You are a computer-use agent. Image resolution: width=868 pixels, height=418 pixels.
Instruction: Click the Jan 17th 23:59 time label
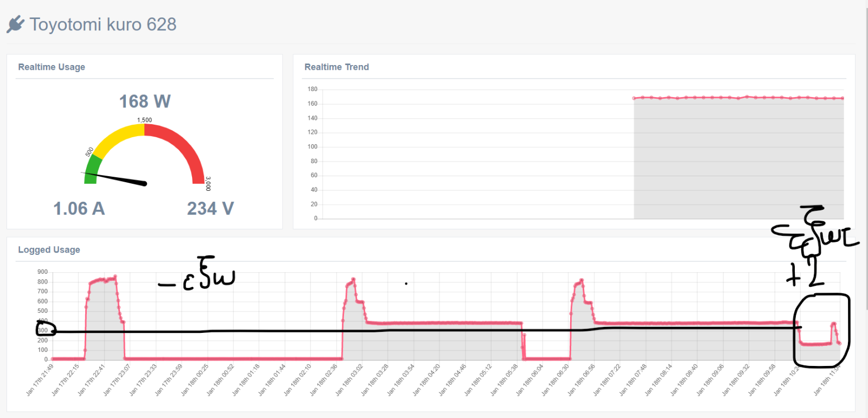tap(169, 380)
